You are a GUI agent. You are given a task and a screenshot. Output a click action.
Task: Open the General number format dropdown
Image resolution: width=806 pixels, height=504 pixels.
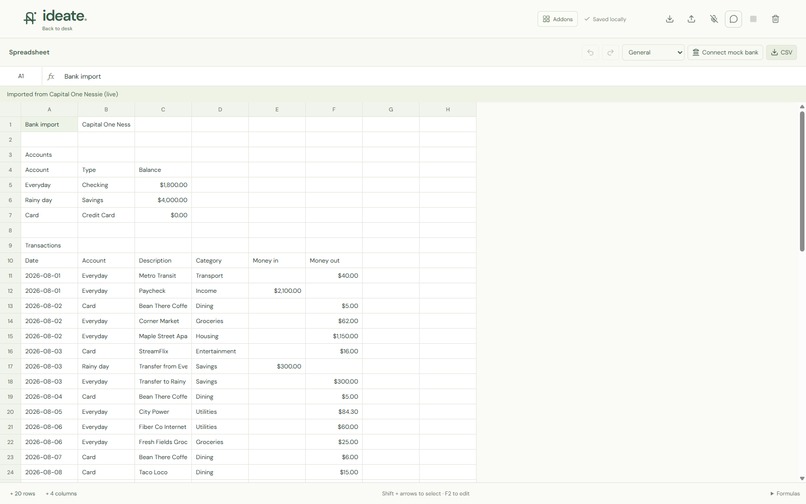click(653, 52)
